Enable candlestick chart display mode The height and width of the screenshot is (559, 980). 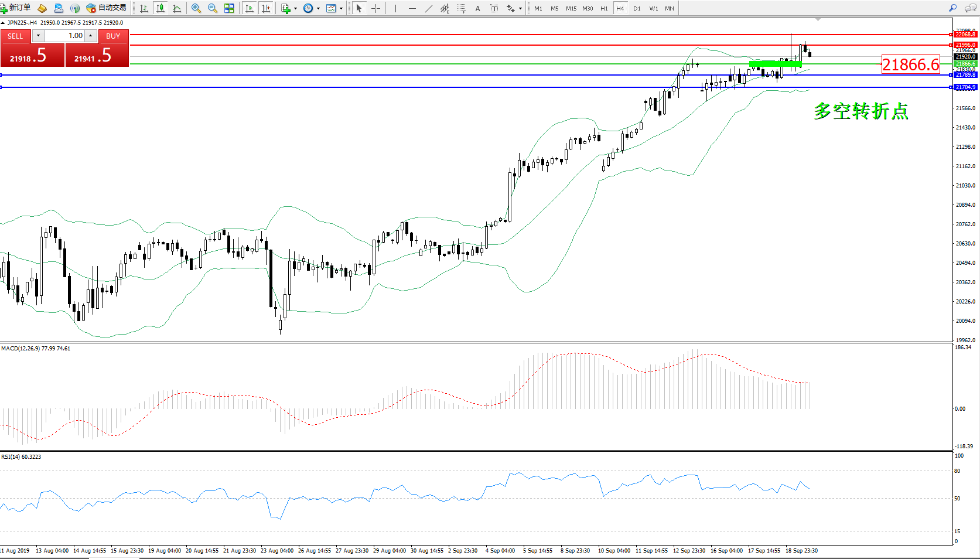click(160, 8)
